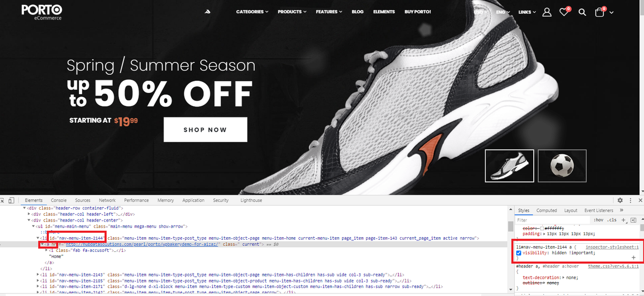The image size is (644, 296).
Task: Activate the inspect element picker icon
Action: pyautogui.click(x=2, y=200)
